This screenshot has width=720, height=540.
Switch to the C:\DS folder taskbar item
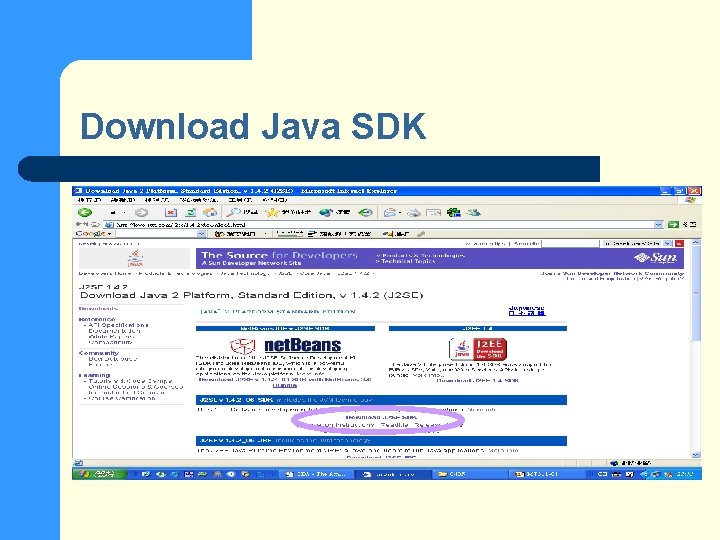point(468,474)
